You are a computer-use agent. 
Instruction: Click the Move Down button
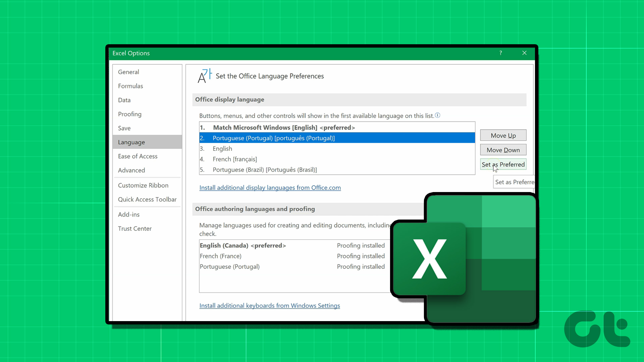(503, 149)
